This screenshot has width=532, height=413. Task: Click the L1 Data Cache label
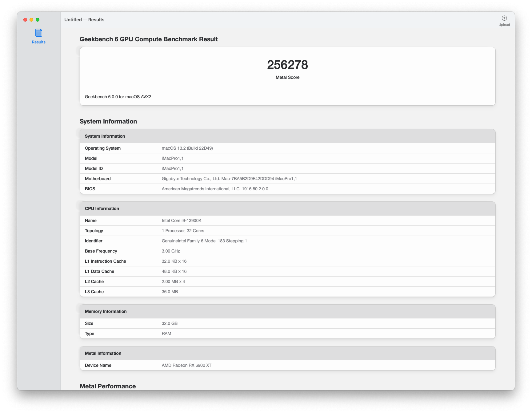coord(99,271)
